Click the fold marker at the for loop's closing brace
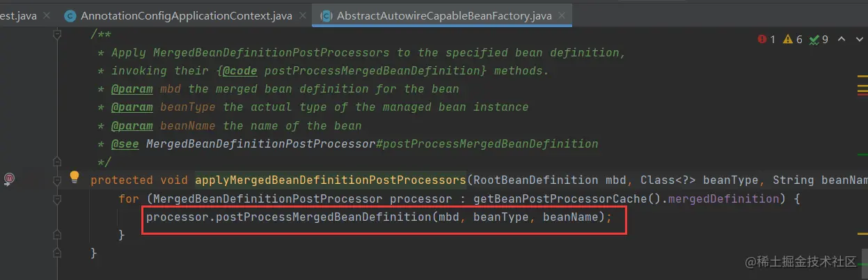This screenshot has height=280, width=868. pos(58,235)
